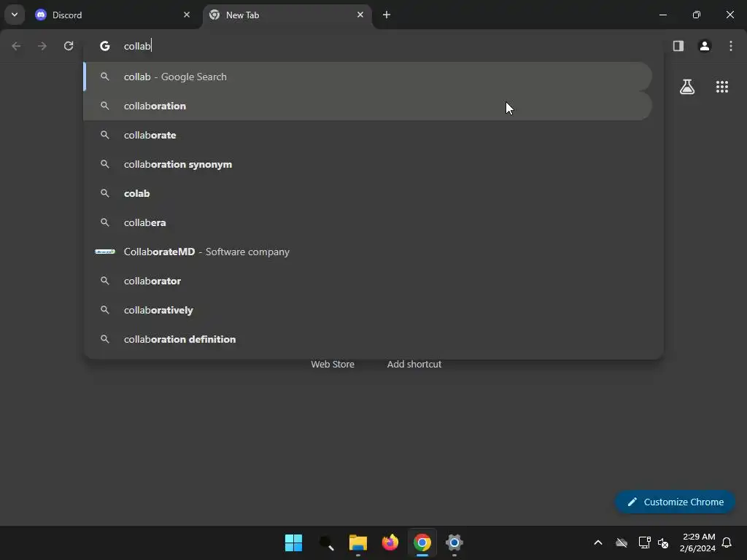Click the OneDrive cloud tray icon

pyautogui.click(x=622, y=542)
